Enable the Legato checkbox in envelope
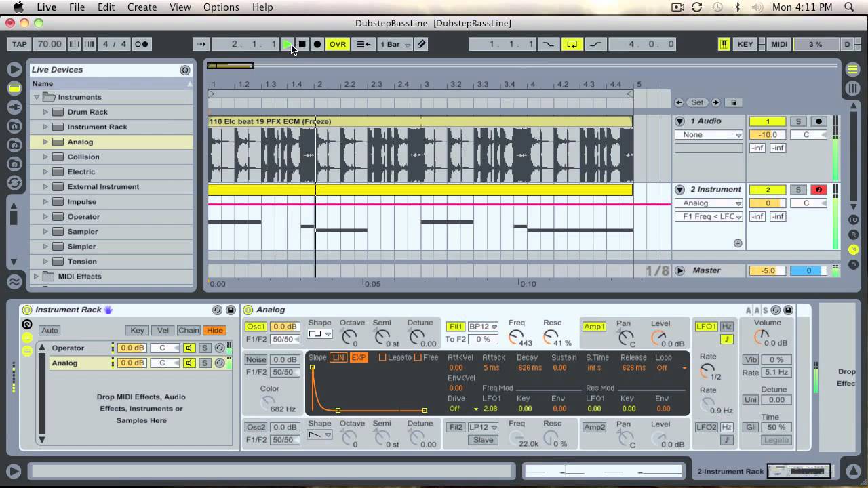The width and height of the screenshot is (868, 488). pos(382,357)
